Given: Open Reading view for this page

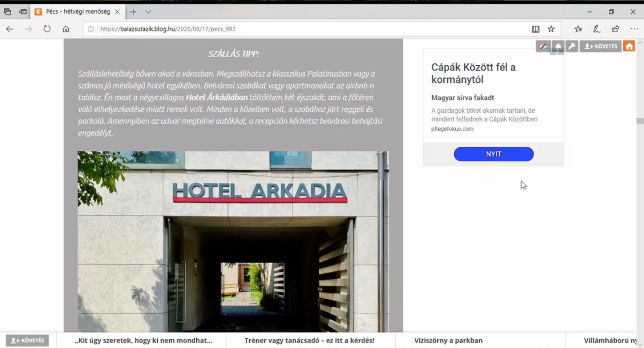Looking at the screenshot, I should pyautogui.click(x=535, y=29).
